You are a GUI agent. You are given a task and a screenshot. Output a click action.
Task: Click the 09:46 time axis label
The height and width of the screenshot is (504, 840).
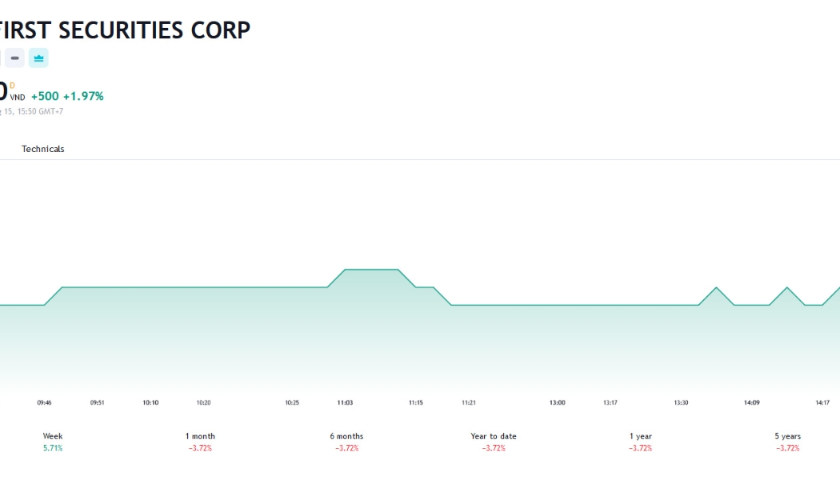point(45,402)
